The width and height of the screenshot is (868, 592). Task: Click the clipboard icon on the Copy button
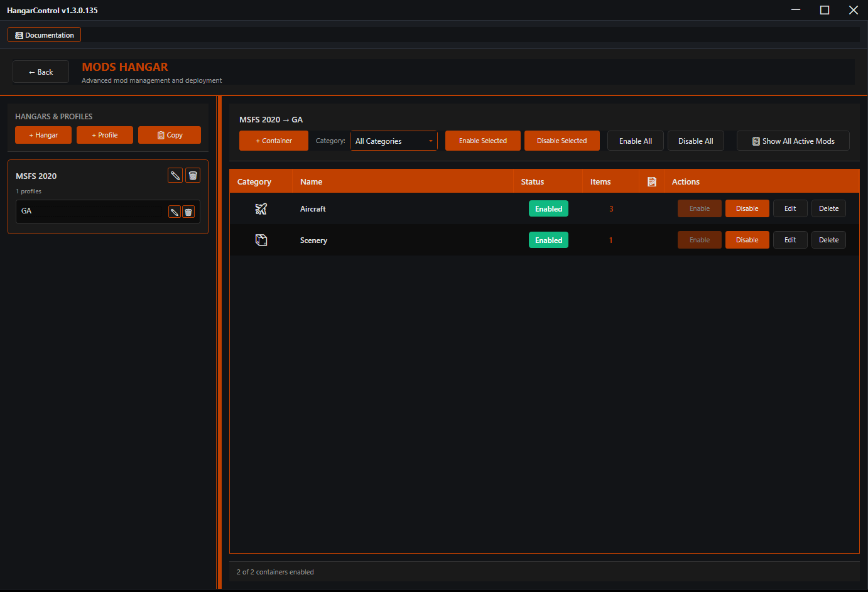(x=159, y=134)
